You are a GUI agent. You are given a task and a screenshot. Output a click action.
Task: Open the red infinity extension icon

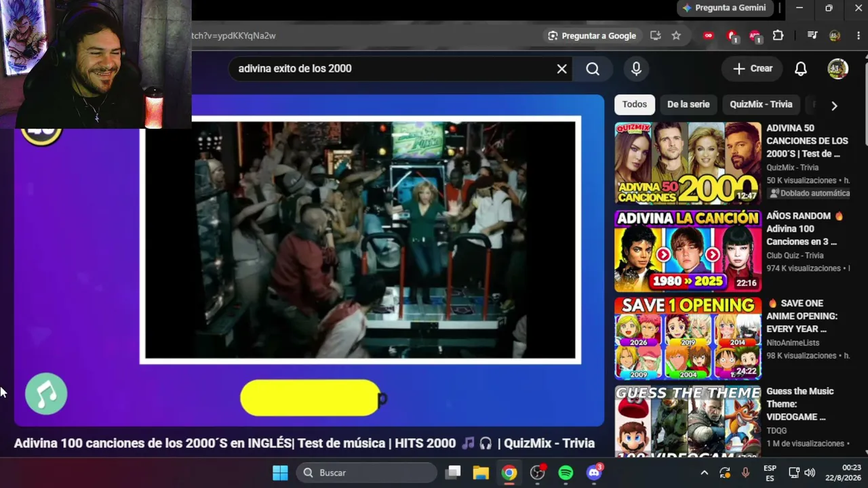point(709,36)
